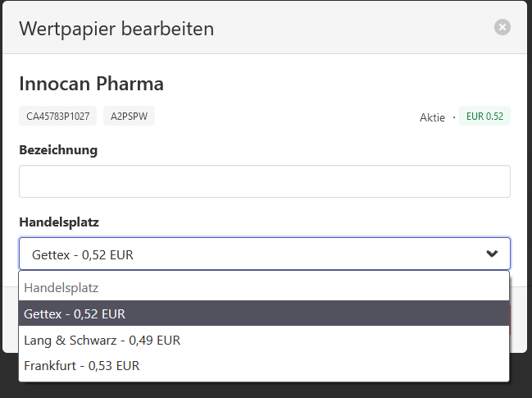
Task: Click the green EUR 0.52 price badge
Action: coord(484,117)
